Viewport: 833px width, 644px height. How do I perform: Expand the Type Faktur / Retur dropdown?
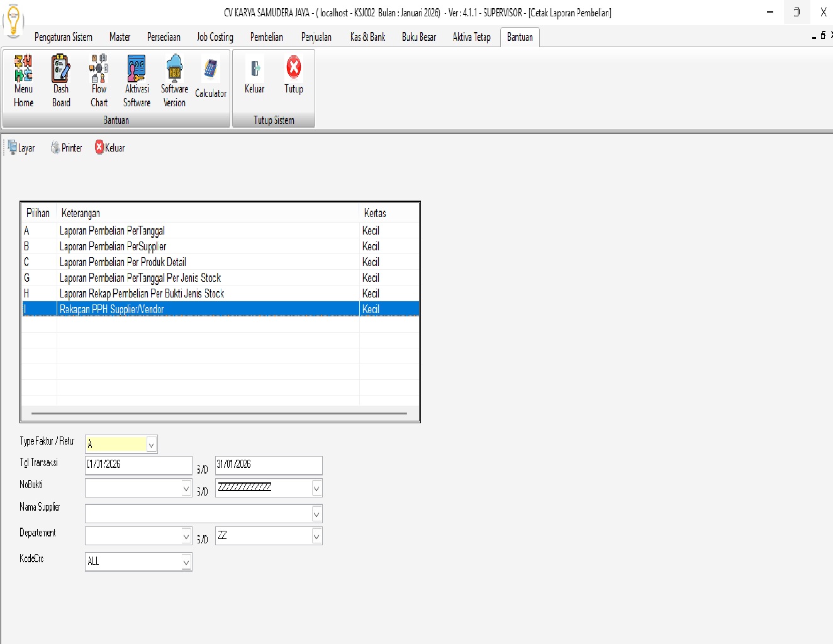coord(151,445)
